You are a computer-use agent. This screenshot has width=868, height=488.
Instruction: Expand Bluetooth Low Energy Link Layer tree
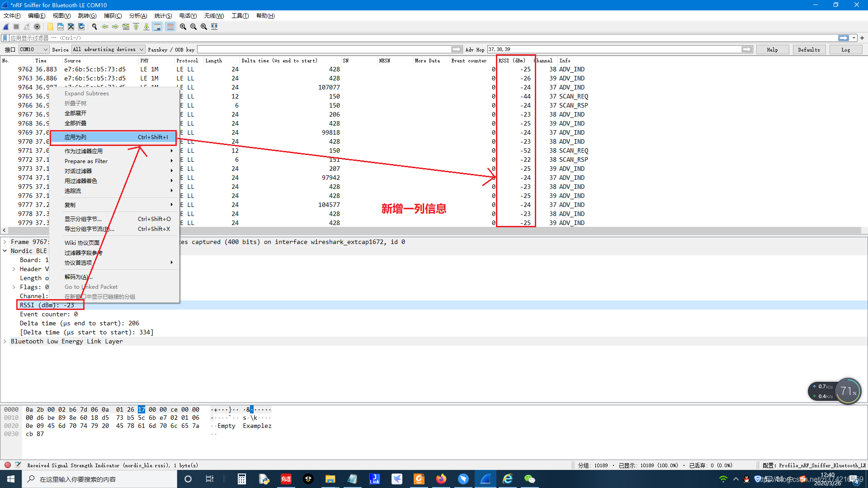click(5, 342)
